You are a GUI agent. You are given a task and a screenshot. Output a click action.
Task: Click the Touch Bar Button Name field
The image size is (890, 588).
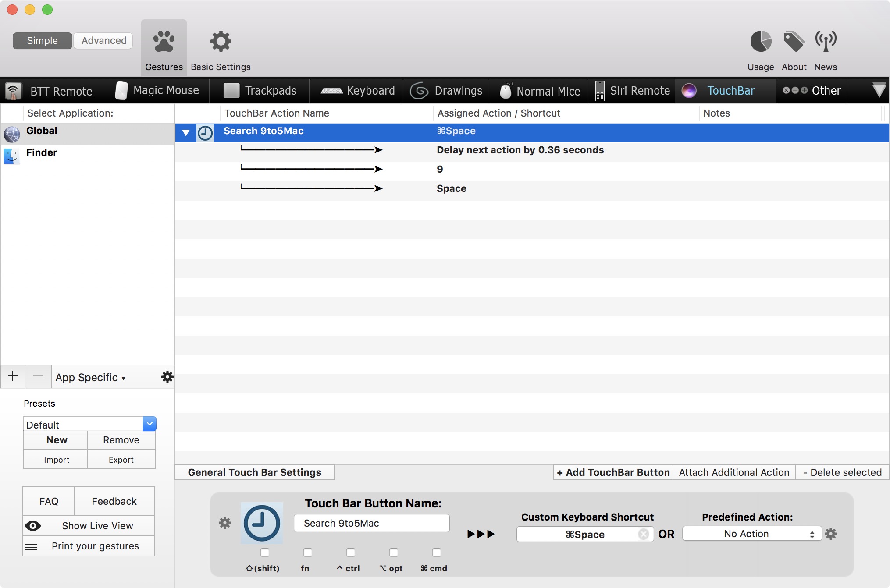coord(371,523)
